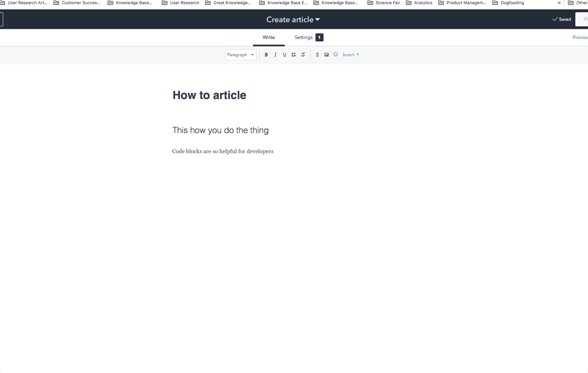Open the Paragraph style dropdown
The image size is (588, 373).
click(241, 55)
